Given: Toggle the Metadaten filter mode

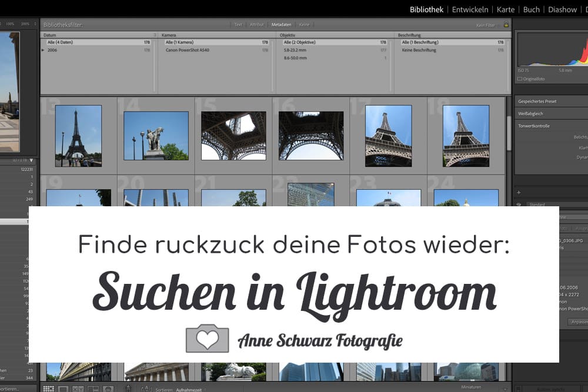Looking at the screenshot, I should (x=280, y=25).
